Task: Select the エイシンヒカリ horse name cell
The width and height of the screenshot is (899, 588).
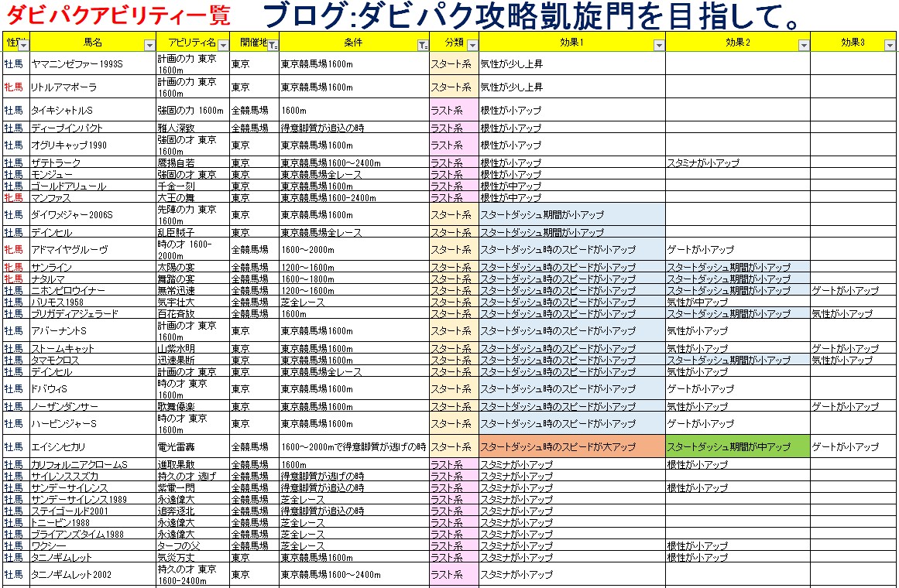Action: click(93, 446)
